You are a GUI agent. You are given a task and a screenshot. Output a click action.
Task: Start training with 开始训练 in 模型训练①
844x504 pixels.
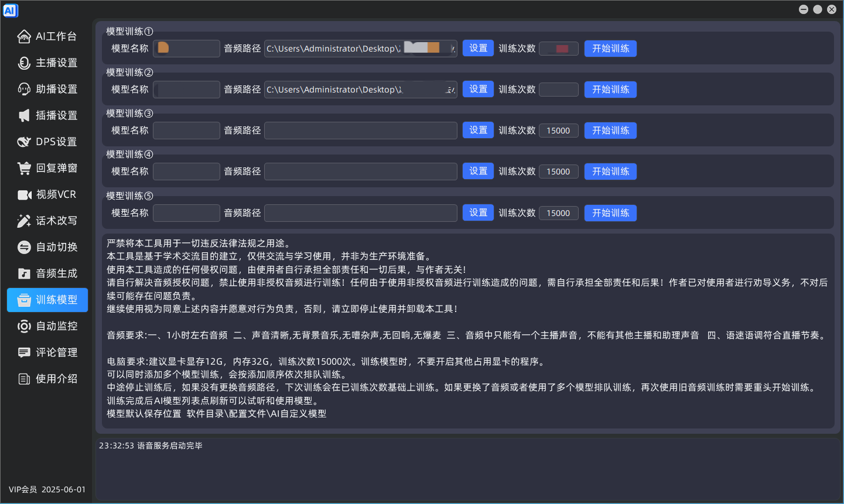pos(610,49)
